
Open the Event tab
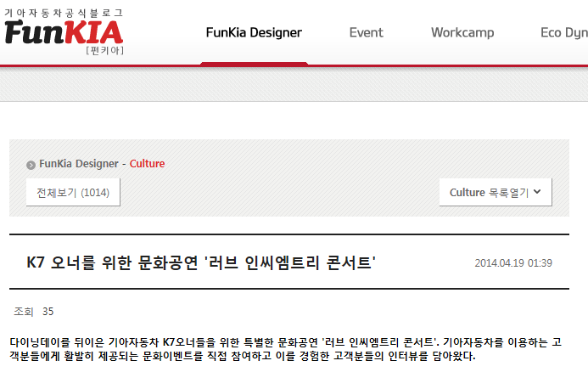(x=366, y=32)
